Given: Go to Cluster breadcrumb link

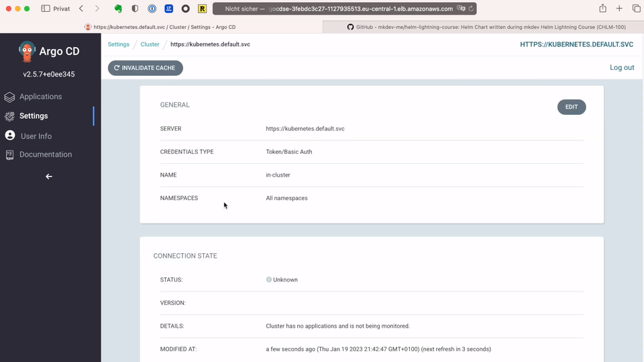Looking at the screenshot, I should point(150,44).
